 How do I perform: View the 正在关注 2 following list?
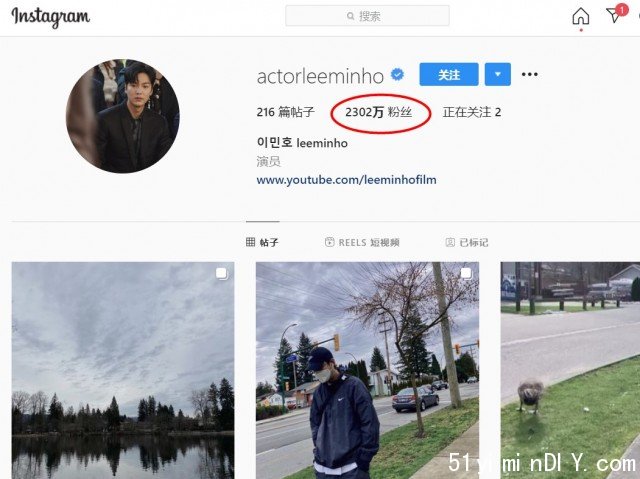click(472, 112)
